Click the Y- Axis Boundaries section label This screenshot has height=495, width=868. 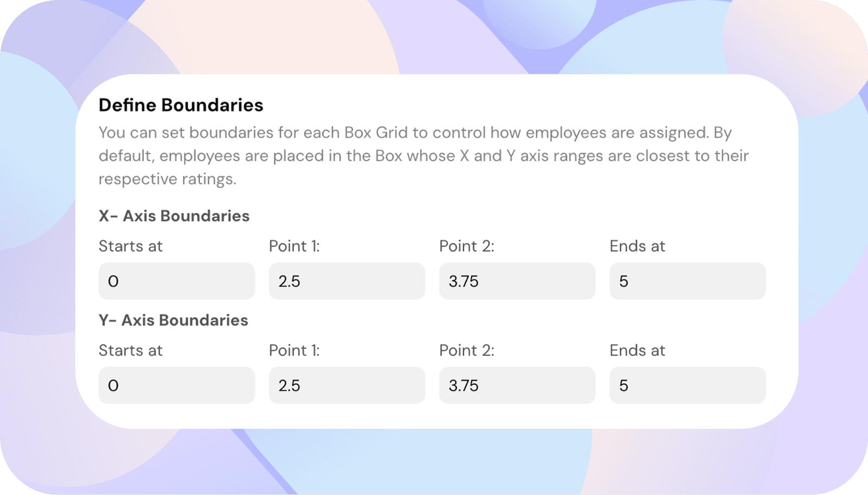click(173, 320)
